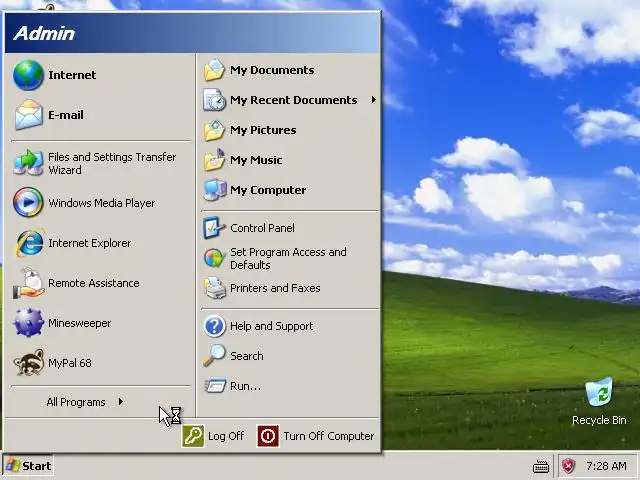Click the Start button
The image size is (640, 480).
point(28,466)
